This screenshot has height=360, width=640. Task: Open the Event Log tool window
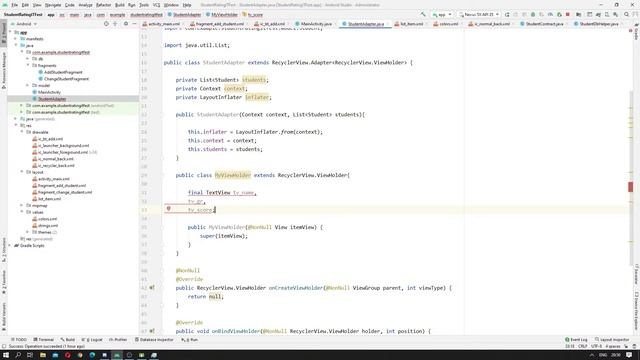(576, 340)
